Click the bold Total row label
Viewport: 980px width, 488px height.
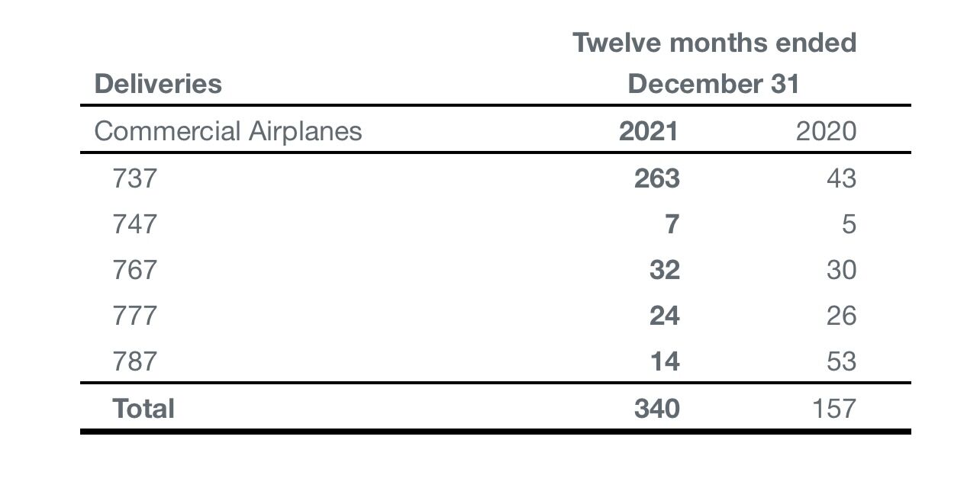click(143, 409)
